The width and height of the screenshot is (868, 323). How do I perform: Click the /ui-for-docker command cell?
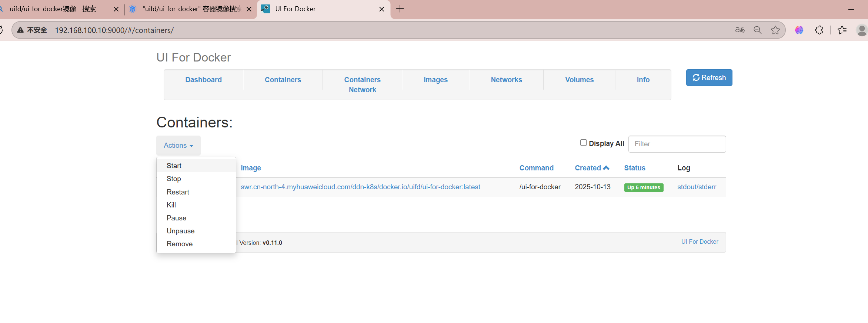pyautogui.click(x=540, y=187)
